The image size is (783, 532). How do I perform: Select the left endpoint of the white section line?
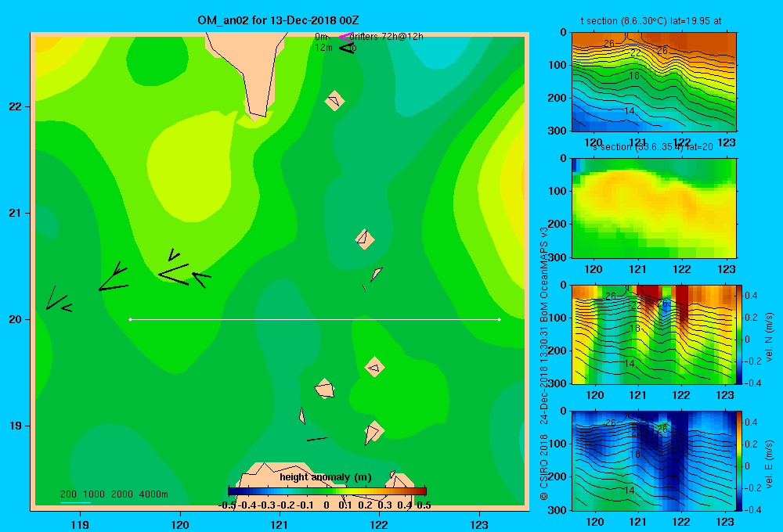(x=130, y=319)
